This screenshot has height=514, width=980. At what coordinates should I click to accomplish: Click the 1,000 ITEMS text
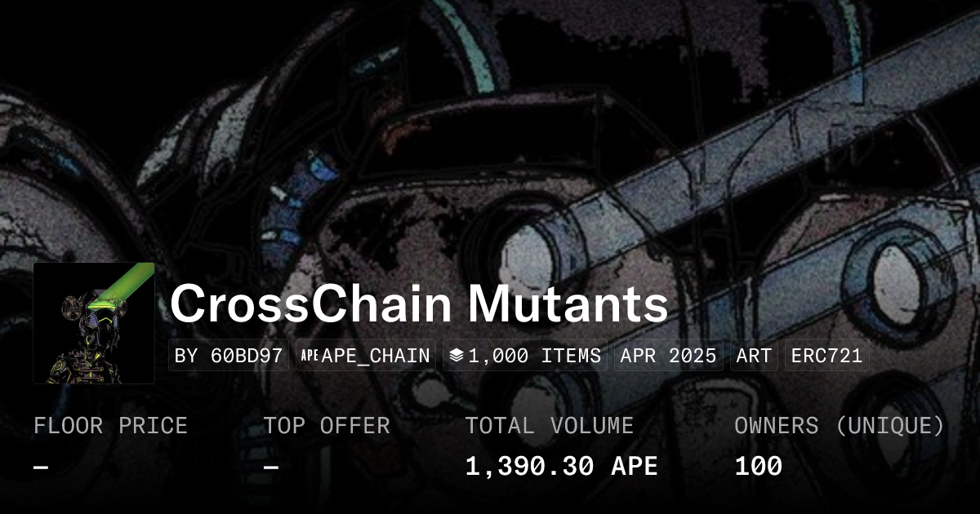(x=535, y=356)
